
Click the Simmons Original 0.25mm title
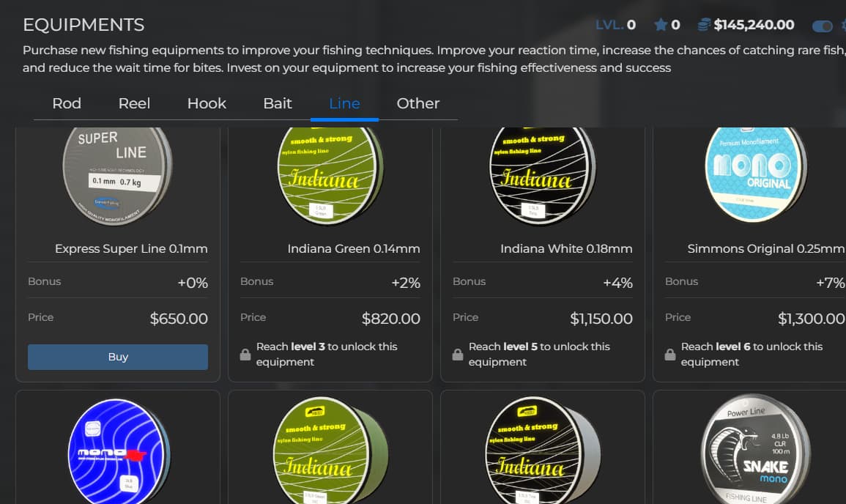pos(765,249)
